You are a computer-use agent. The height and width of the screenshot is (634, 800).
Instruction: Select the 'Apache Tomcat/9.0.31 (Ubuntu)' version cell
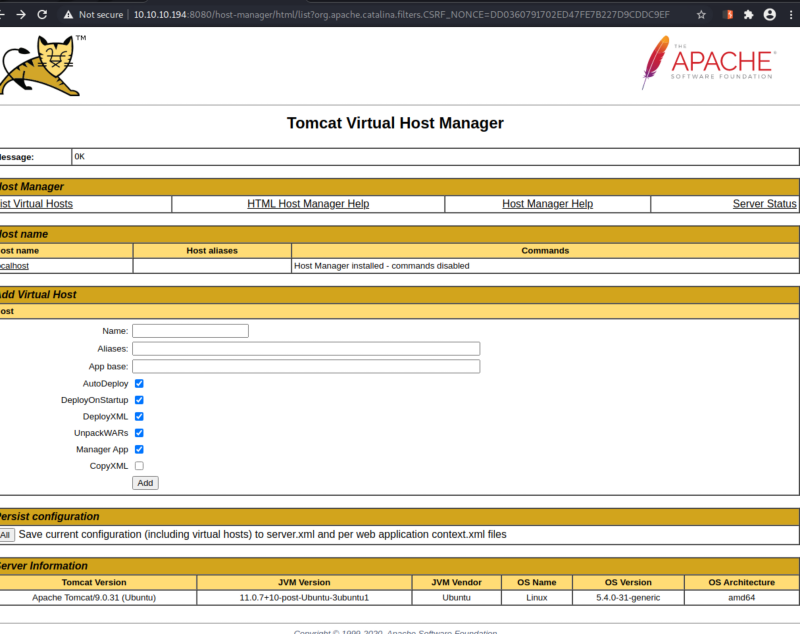[94, 598]
